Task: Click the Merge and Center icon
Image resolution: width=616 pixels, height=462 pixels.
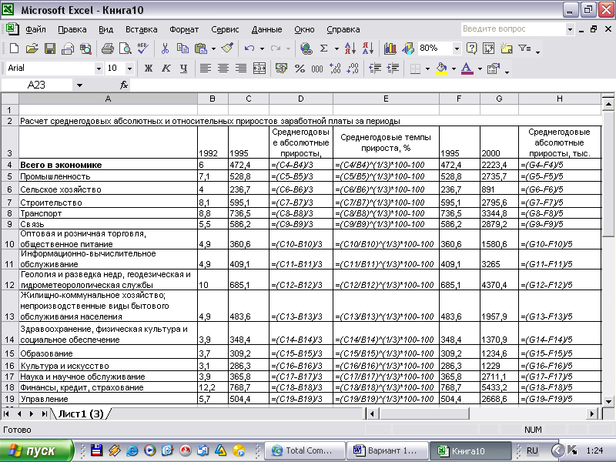Action: click(x=261, y=68)
